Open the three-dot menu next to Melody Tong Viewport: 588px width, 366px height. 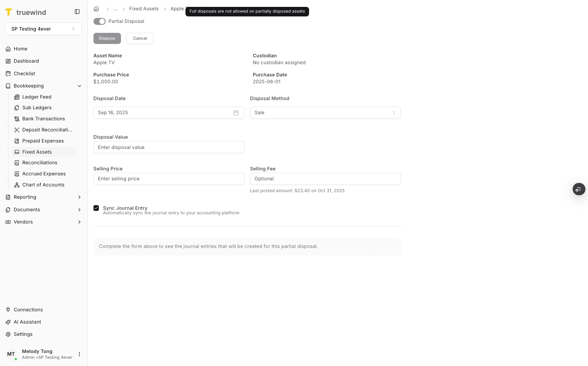pos(79,354)
